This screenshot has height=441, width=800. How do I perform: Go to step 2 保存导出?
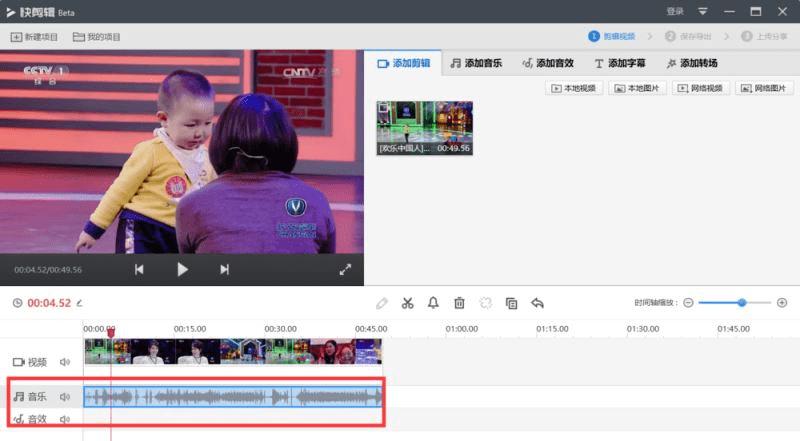coord(688,36)
